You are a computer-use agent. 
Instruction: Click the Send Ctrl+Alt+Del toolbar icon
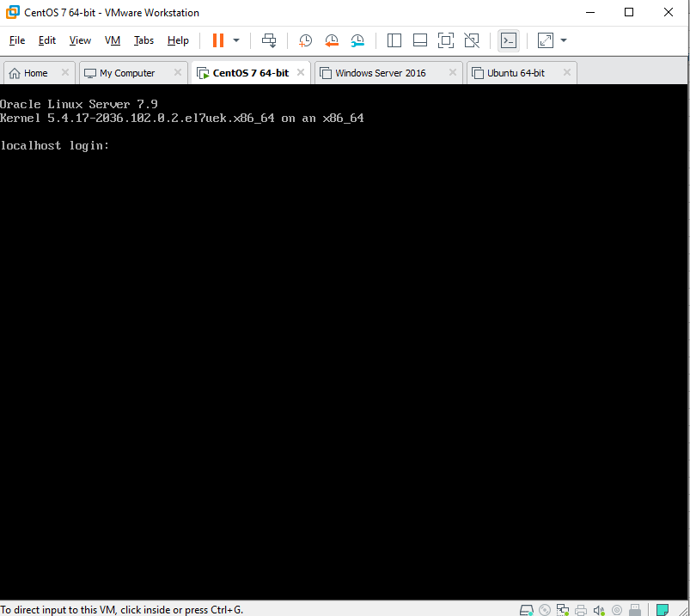pos(269,40)
